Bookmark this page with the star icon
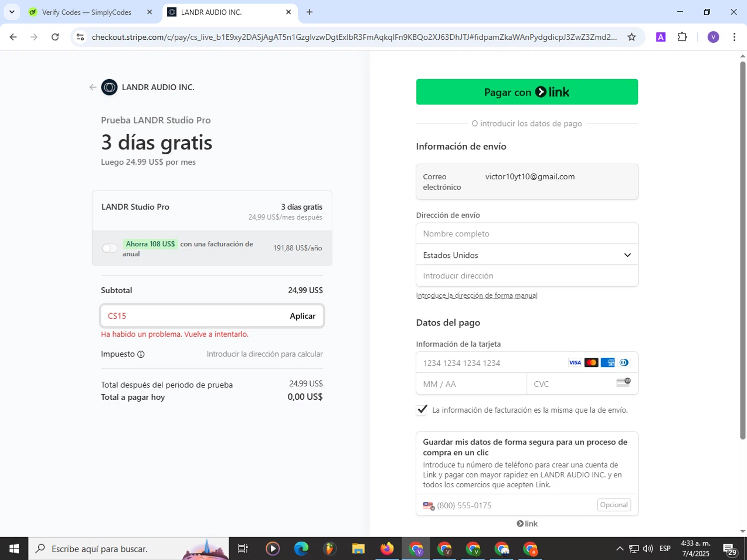The width and height of the screenshot is (747, 560). click(x=631, y=37)
